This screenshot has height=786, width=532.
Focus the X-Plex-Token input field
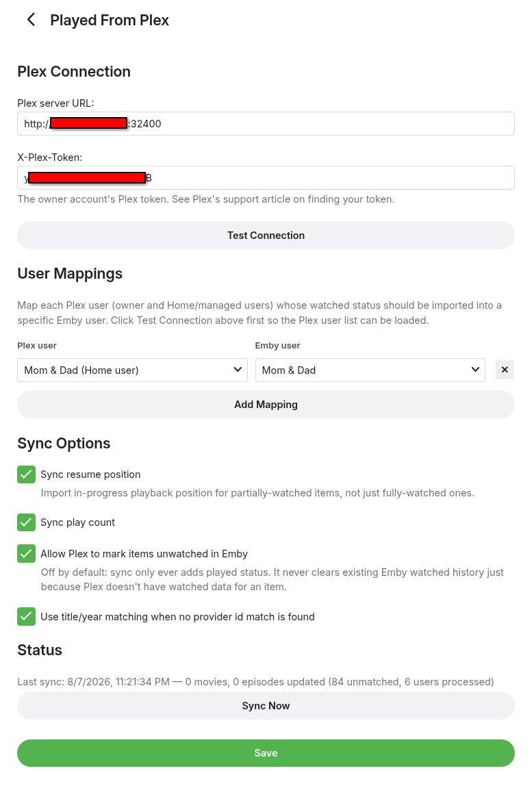click(266, 178)
